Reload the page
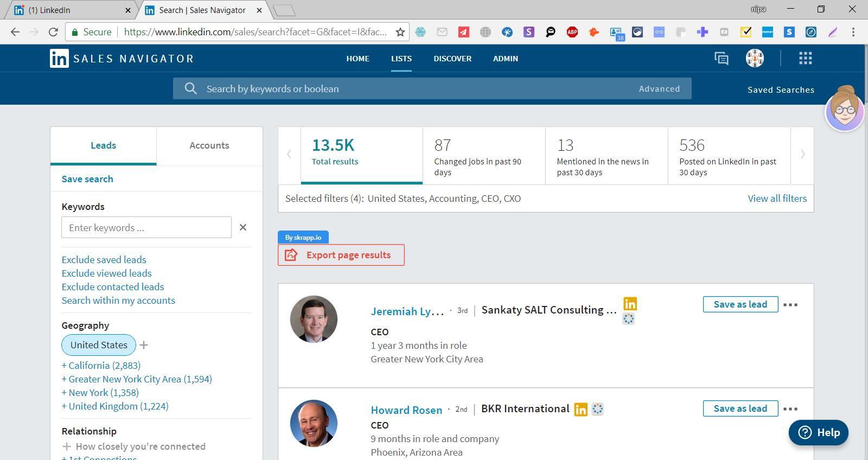Screen dimensions: 868x460 53,32
